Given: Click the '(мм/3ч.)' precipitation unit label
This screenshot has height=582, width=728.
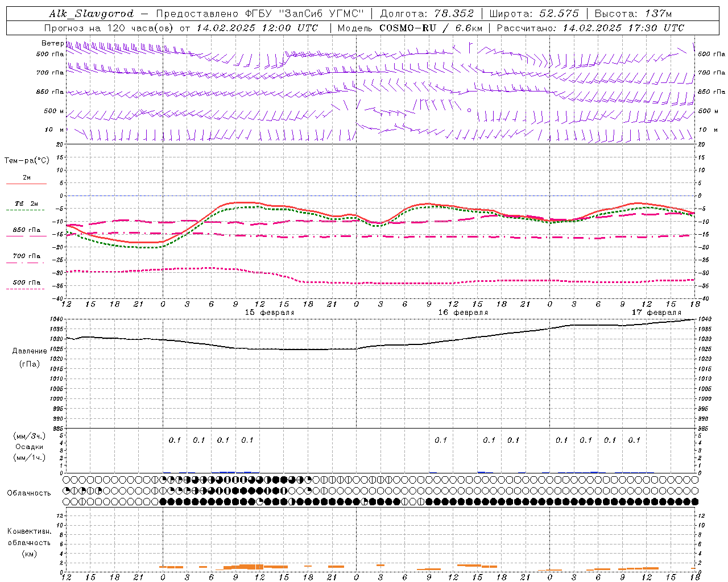Looking at the screenshot, I should [x=30, y=436].
